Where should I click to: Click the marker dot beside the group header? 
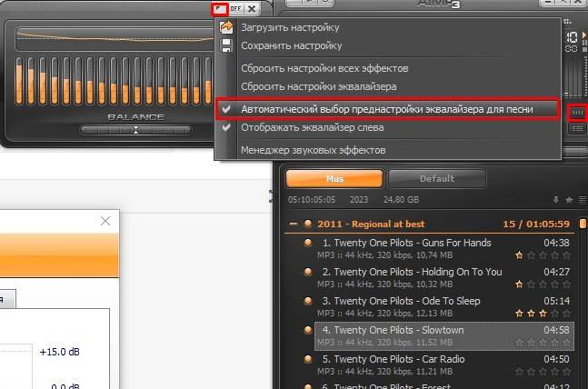308,224
